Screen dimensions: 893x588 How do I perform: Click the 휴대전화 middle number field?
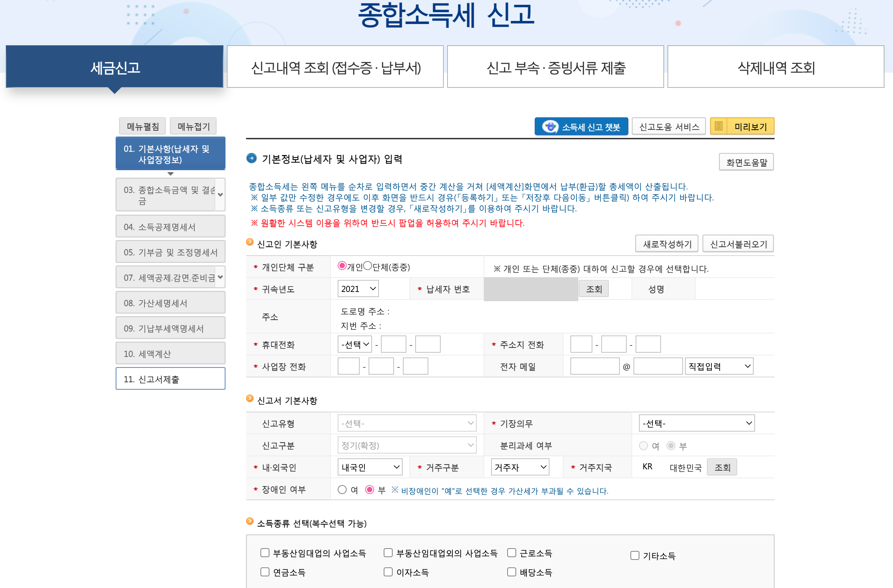click(x=393, y=344)
